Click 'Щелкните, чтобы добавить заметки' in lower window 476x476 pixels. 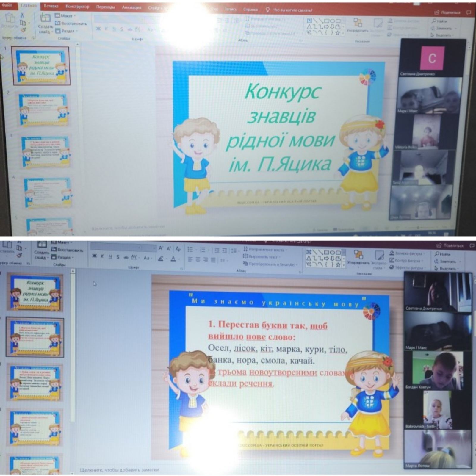tap(119, 470)
